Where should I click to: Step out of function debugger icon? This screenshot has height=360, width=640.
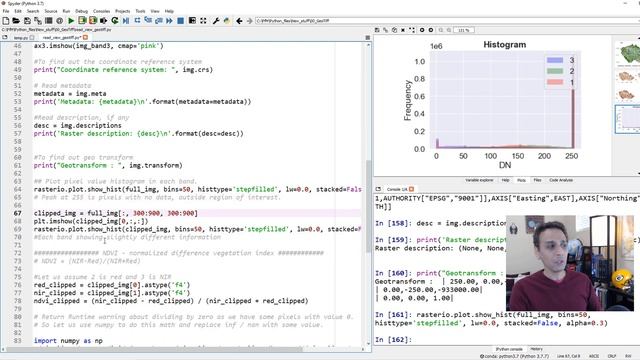[x=159, y=20]
